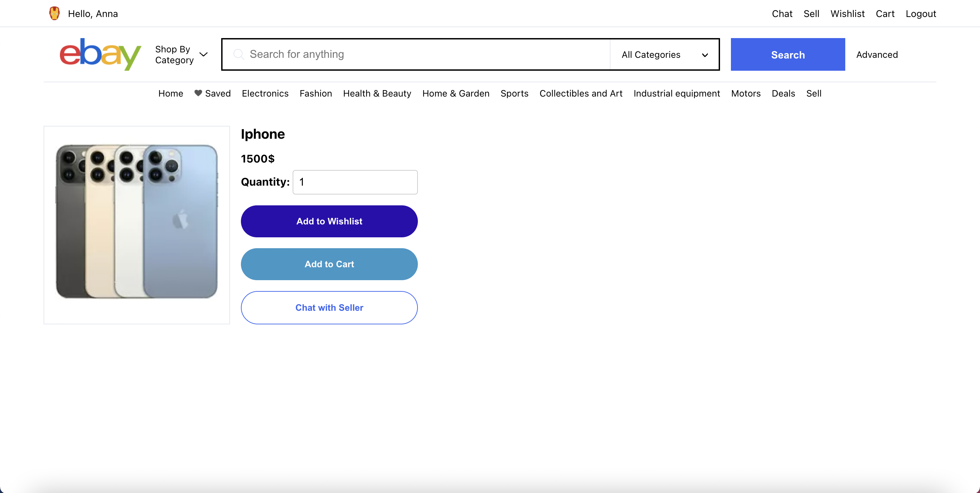The width and height of the screenshot is (980, 493).
Task: Go to the Home nav item
Action: (x=170, y=93)
